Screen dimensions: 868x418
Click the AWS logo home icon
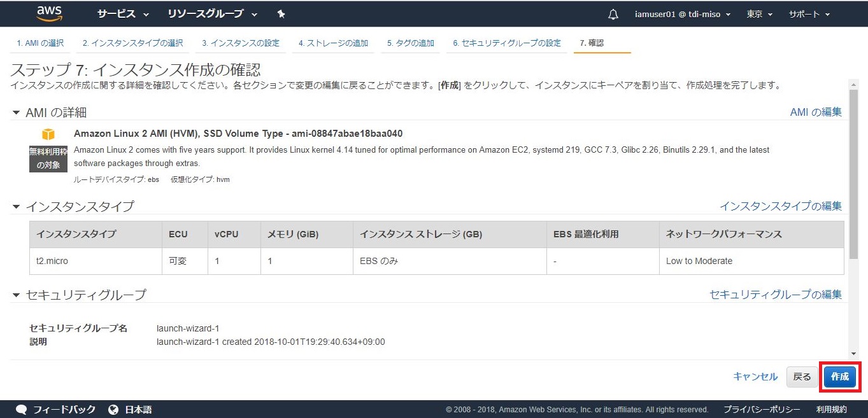click(x=49, y=13)
